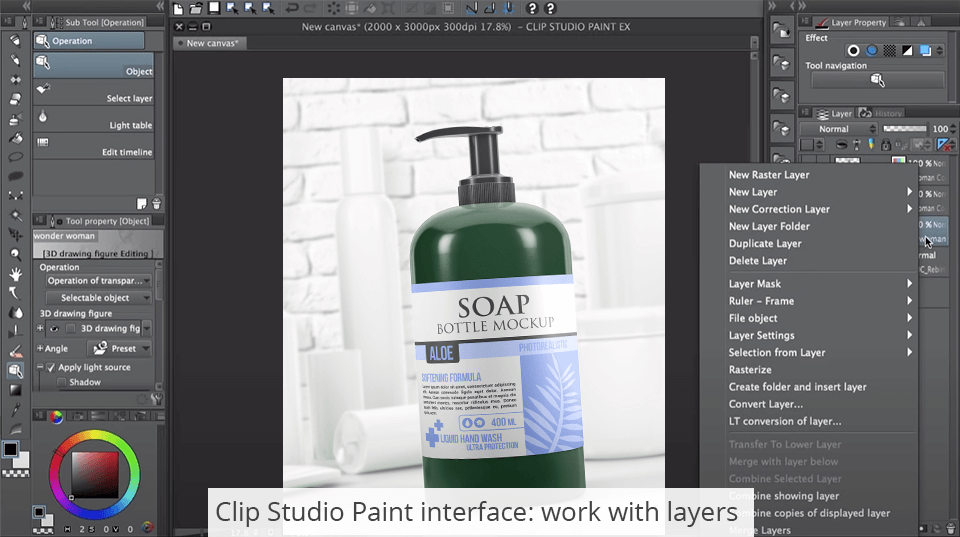
Task: Select the Eraser tool
Action: [x=15, y=99]
